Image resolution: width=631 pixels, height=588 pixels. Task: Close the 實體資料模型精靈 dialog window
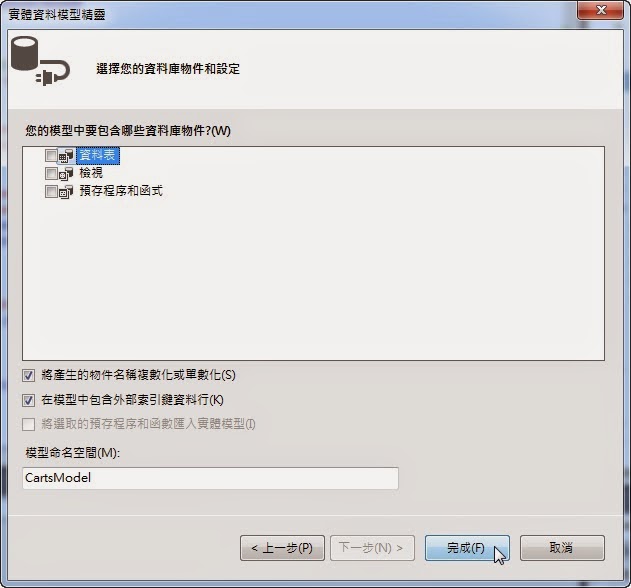(600, 10)
